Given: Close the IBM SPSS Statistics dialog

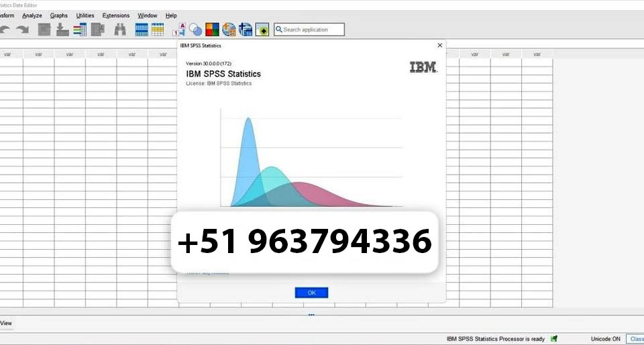Looking at the screenshot, I should [440, 45].
